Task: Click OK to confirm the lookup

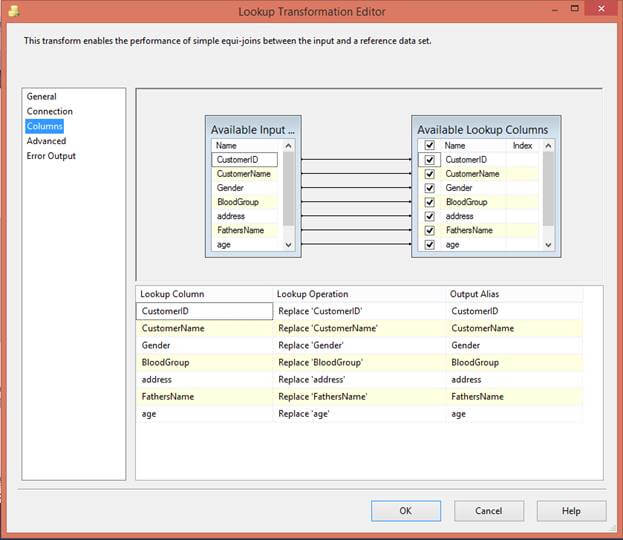Action: click(x=406, y=511)
